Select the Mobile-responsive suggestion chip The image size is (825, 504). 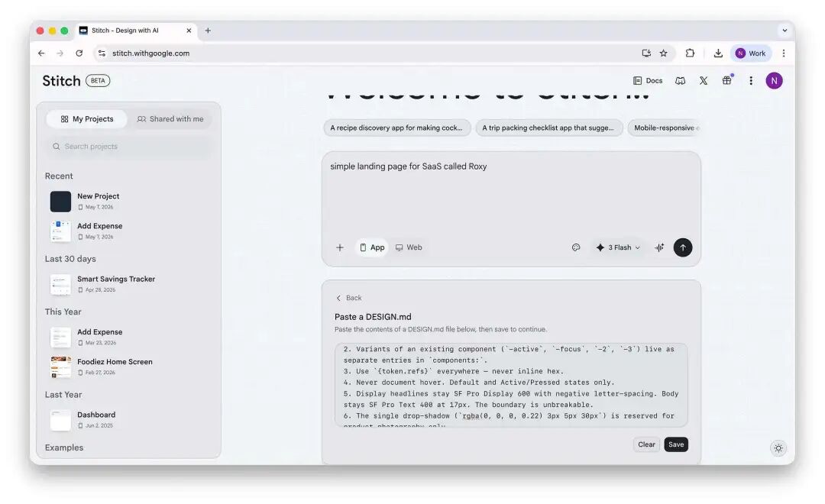point(664,128)
